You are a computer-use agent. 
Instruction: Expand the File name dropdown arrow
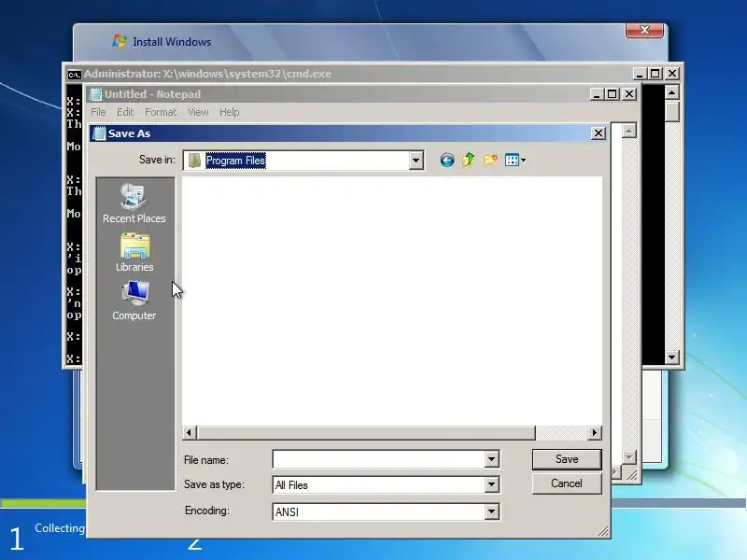(x=492, y=459)
